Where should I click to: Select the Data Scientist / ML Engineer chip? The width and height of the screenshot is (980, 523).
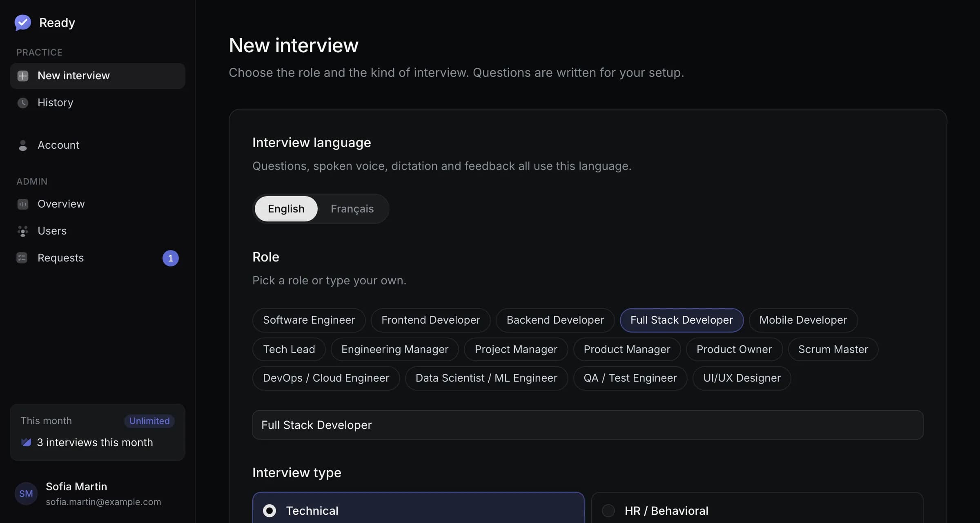486,378
